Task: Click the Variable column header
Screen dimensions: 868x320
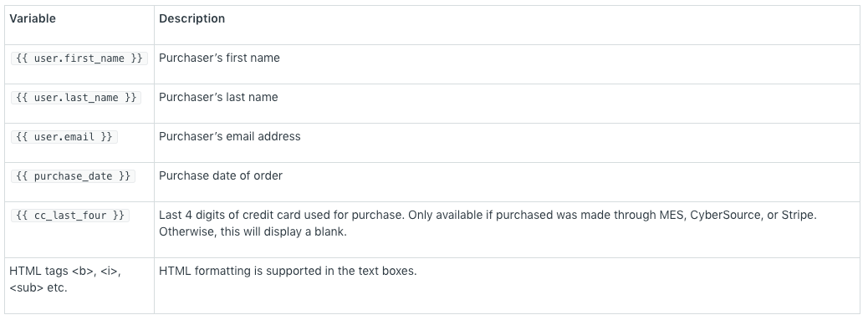Action: click(x=33, y=18)
